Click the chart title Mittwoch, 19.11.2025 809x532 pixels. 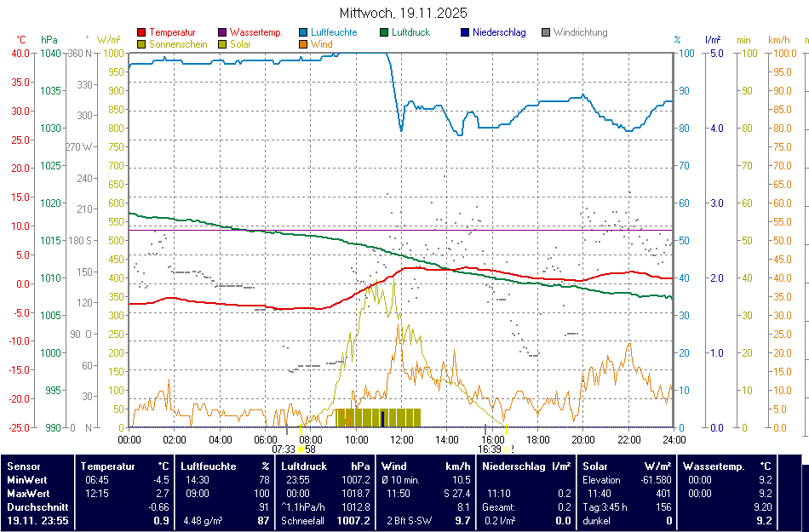click(x=404, y=14)
